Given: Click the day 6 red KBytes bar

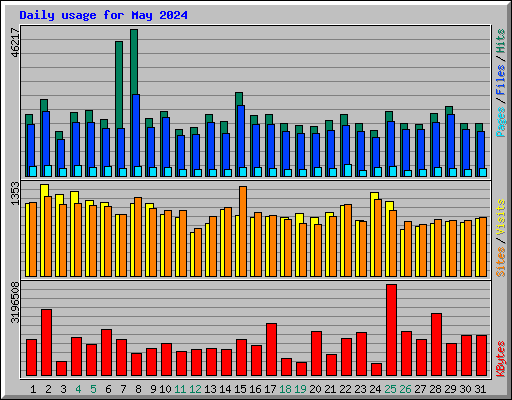Looking at the screenshot, I should pyautogui.click(x=107, y=353).
